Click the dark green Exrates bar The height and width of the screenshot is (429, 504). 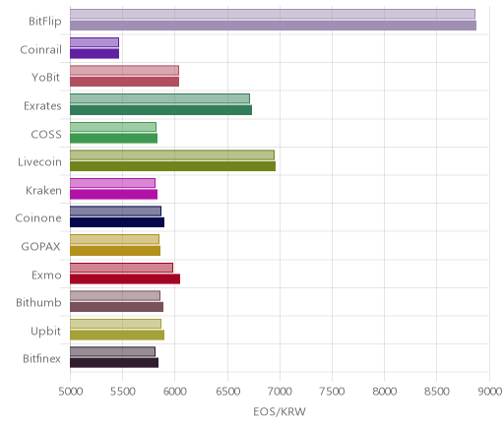[160, 110]
